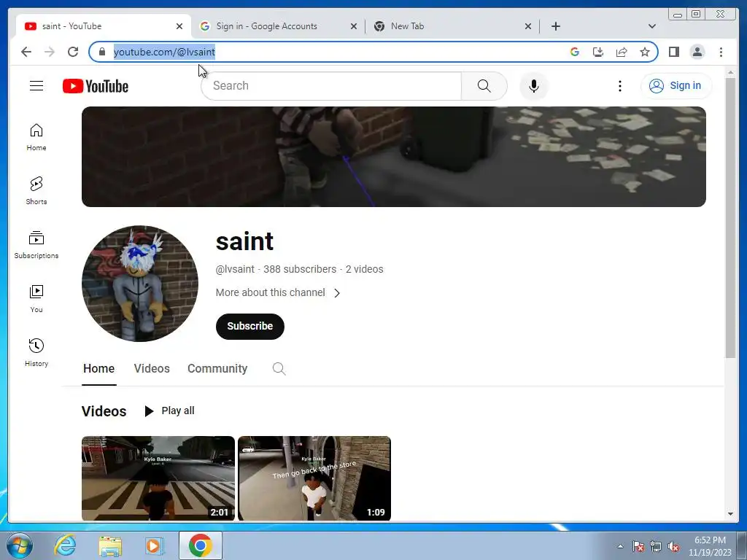The image size is (747, 560).
Task: Click the Action Center flag tray icon
Action: [638, 547]
